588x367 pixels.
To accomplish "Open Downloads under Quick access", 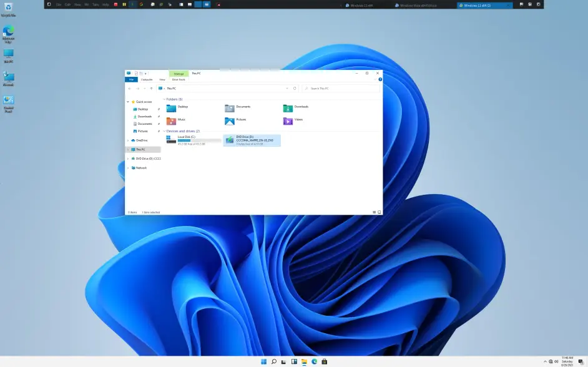I will [144, 117].
